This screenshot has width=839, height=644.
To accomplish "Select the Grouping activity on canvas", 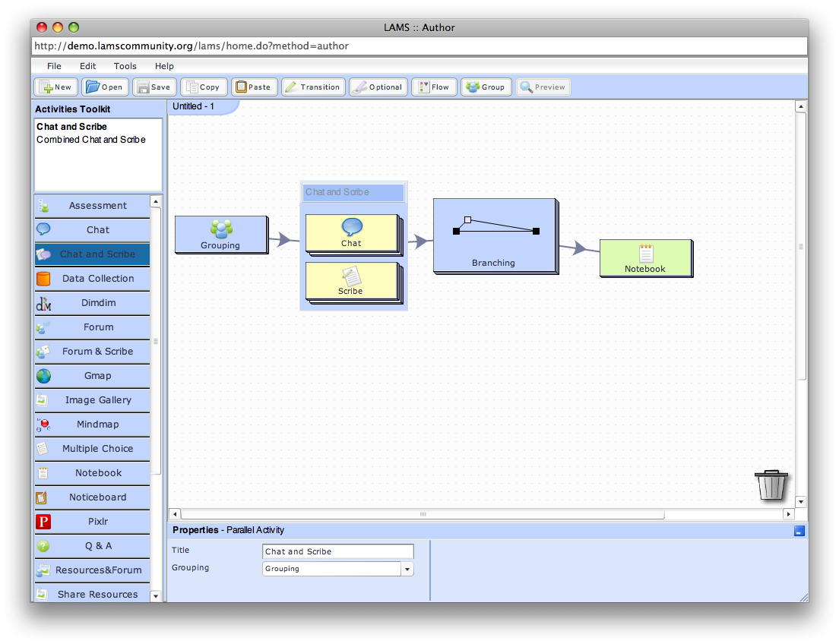I will pos(220,234).
